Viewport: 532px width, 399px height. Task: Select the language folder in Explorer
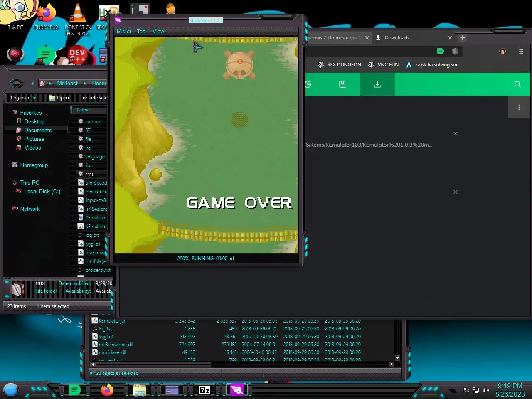tap(94, 157)
